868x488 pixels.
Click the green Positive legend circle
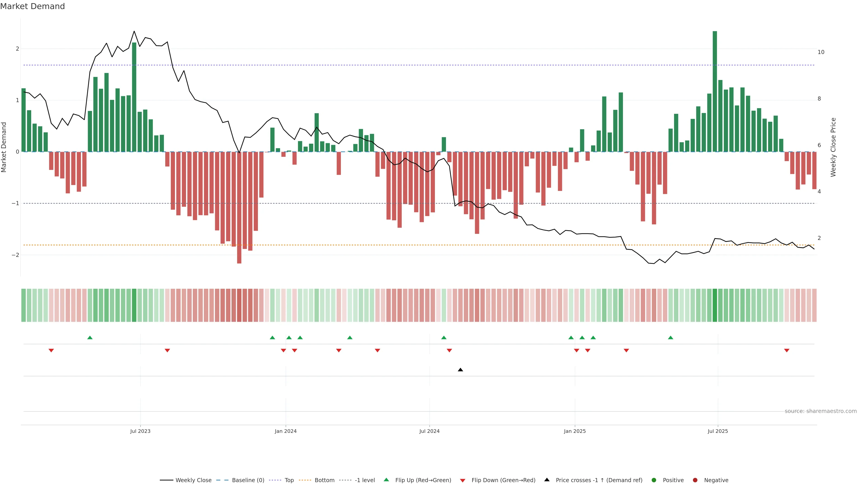pyautogui.click(x=654, y=480)
